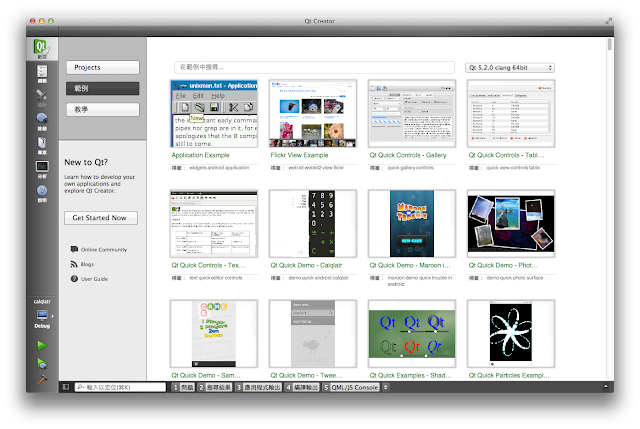This screenshot has height=429, width=640.
Task: Toggle fullscreen with the title-bar arrows icon
Action: pyautogui.click(x=608, y=20)
